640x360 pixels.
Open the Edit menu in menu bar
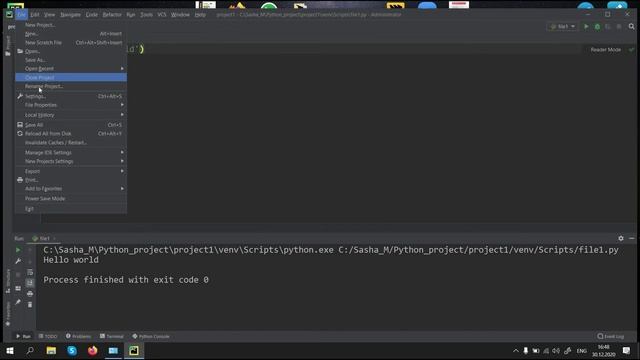pyautogui.click(x=35, y=15)
